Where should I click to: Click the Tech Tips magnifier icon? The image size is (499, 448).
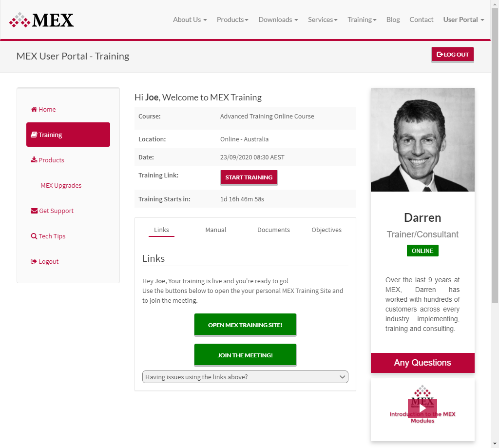click(34, 236)
